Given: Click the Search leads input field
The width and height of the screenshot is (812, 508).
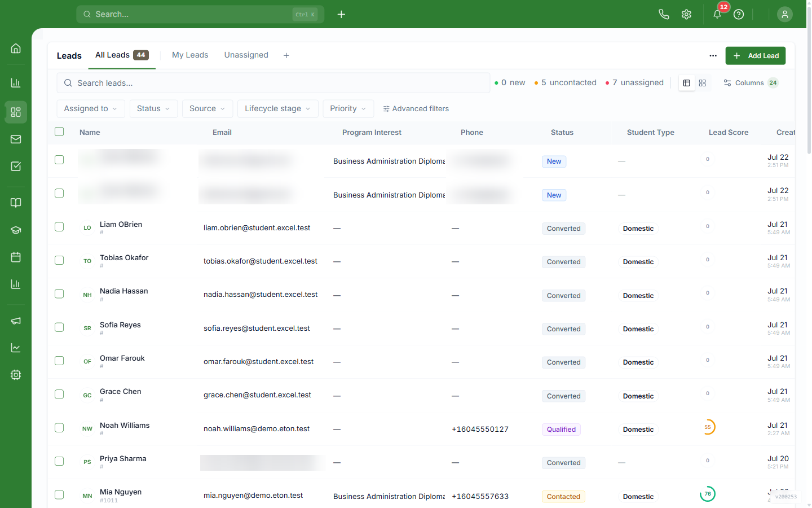Looking at the screenshot, I should pos(273,83).
